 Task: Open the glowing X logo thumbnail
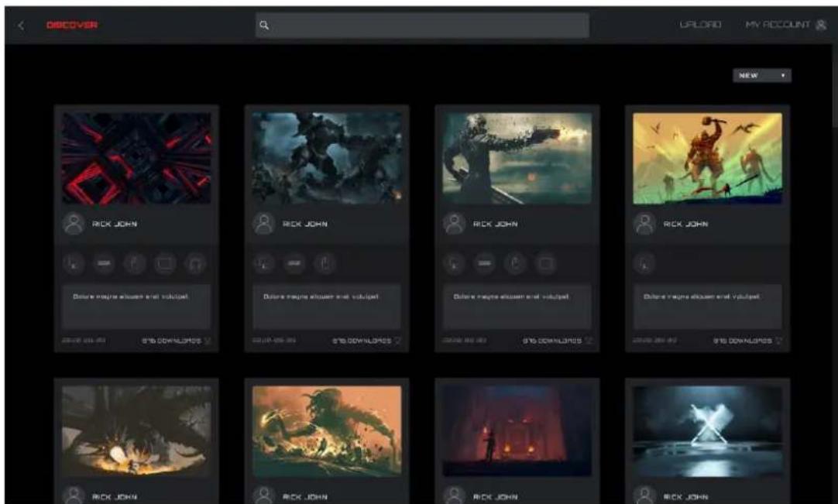pos(707,431)
